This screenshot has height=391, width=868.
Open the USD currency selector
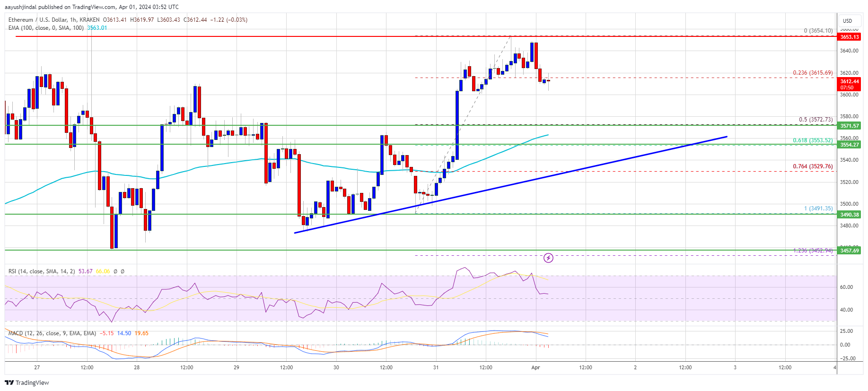coord(848,21)
